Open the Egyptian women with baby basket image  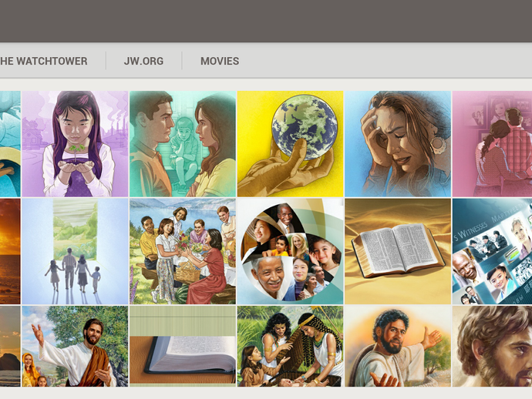click(290, 346)
